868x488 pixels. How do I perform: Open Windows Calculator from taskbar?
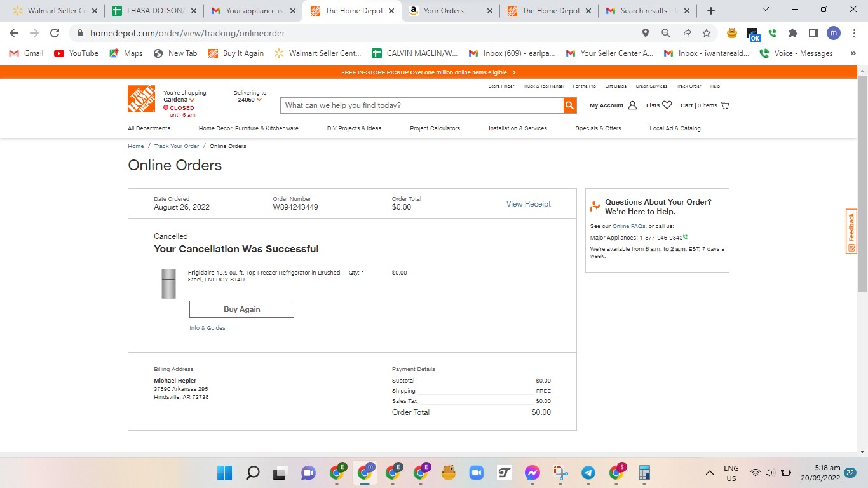point(644,473)
